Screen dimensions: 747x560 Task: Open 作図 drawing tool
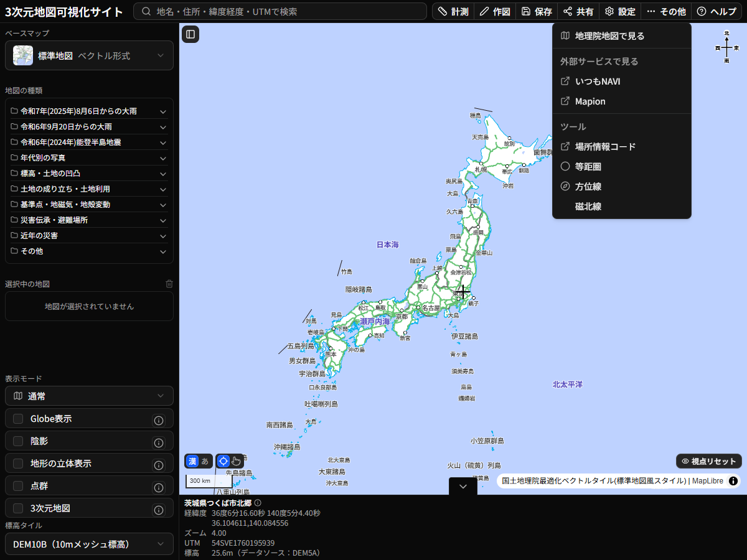click(x=495, y=11)
